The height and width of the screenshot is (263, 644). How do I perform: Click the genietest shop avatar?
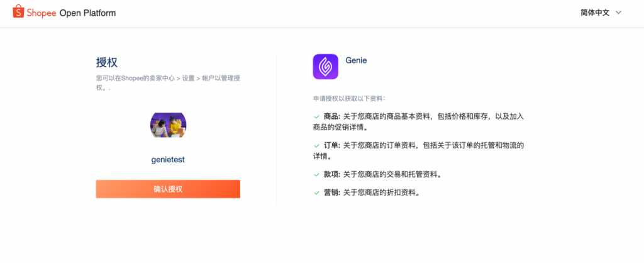(x=169, y=125)
